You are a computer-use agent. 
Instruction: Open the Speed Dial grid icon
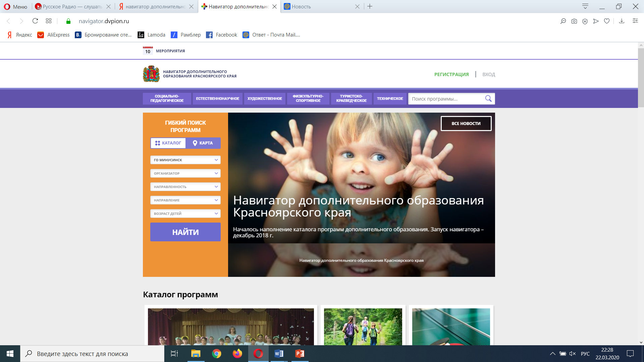pos(49,21)
